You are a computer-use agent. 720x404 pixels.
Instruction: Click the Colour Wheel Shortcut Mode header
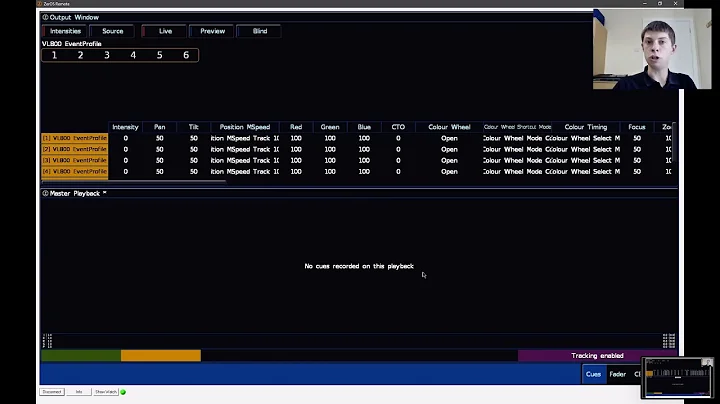[518, 127]
